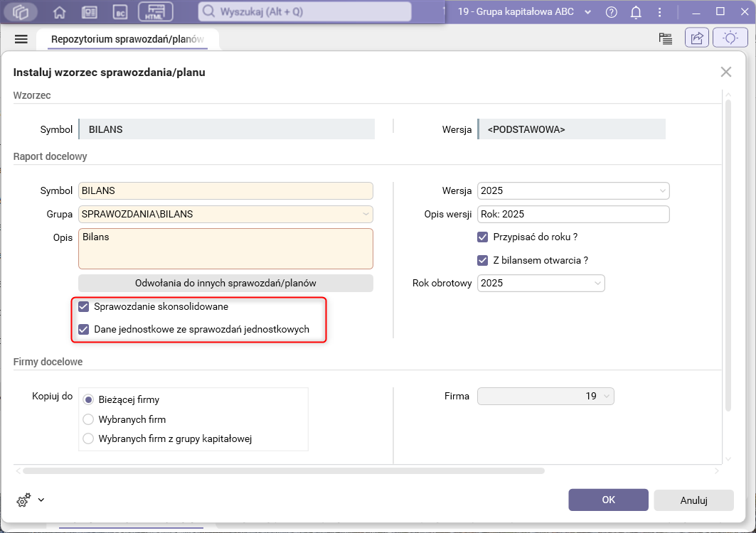The height and width of the screenshot is (533, 756).
Task: Click the horizontal scroll left arrow
Action: [18, 471]
